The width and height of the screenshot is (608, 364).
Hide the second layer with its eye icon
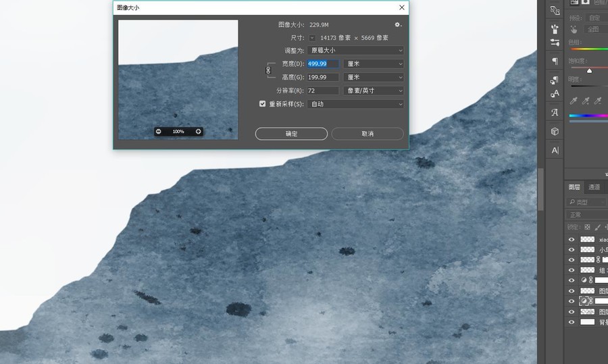tap(571, 250)
